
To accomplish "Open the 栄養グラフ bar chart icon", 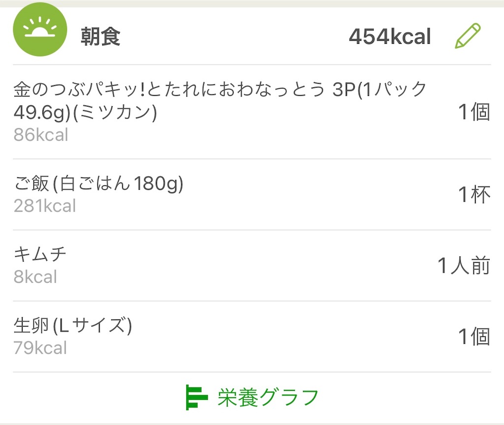I will coord(197,397).
